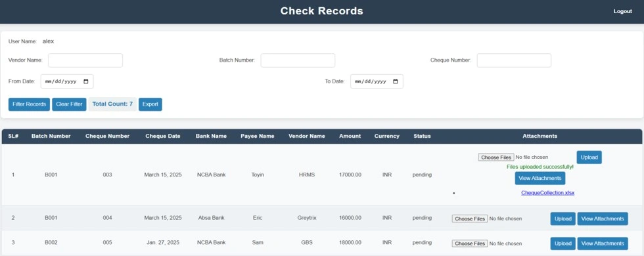Viewport: 644px width, 256px height.
Task: Click the To Date mm/dd/yyyy text
Action: coord(371,81)
